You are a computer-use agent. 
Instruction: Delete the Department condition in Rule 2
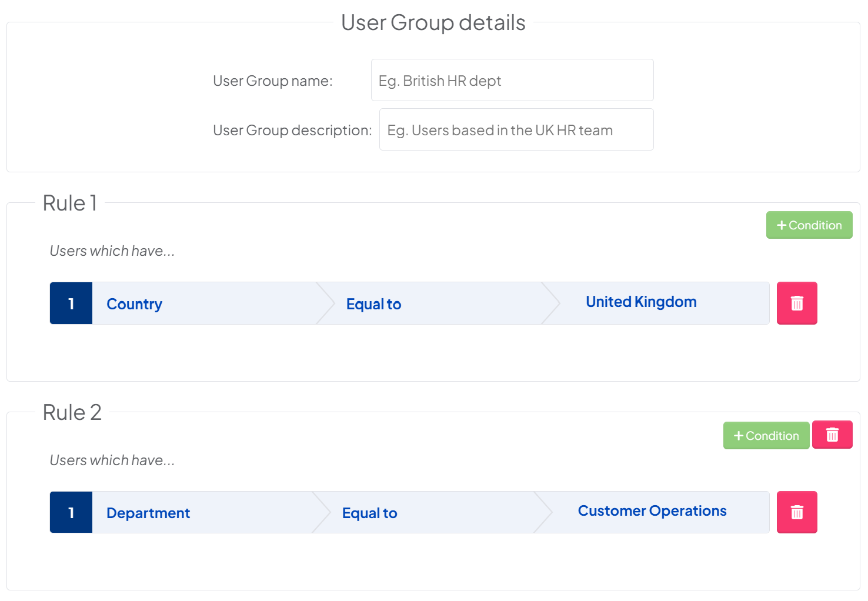pyautogui.click(x=797, y=512)
